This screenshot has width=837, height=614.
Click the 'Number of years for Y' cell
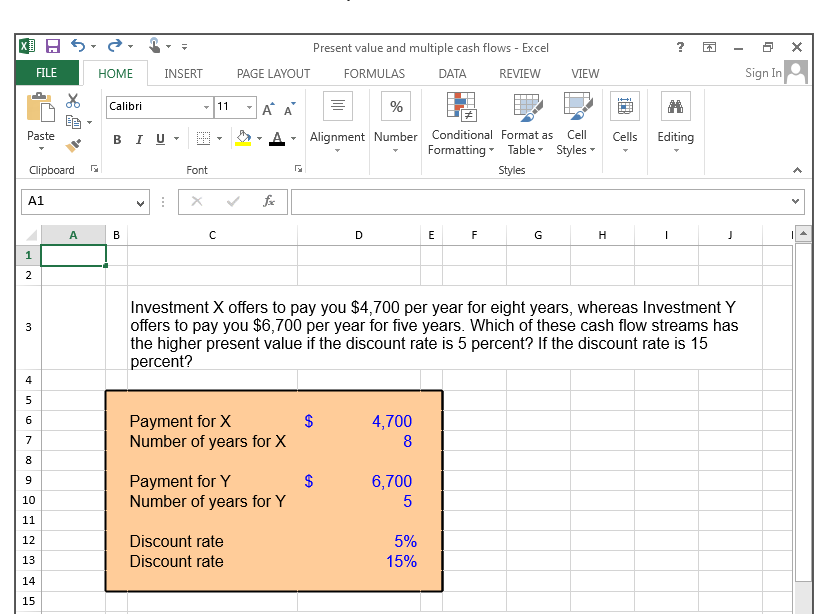tap(212, 501)
